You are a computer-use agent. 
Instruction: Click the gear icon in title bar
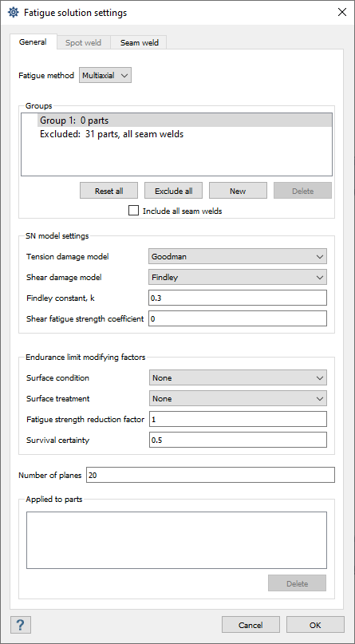click(13, 12)
